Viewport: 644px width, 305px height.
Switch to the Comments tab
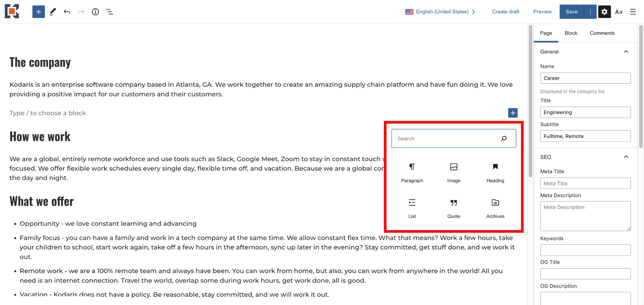(x=602, y=33)
